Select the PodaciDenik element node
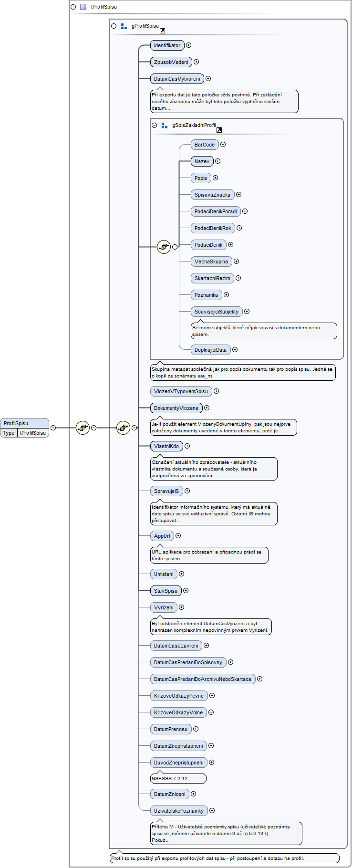Screen dimensions: 352x868 pos(208,245)
